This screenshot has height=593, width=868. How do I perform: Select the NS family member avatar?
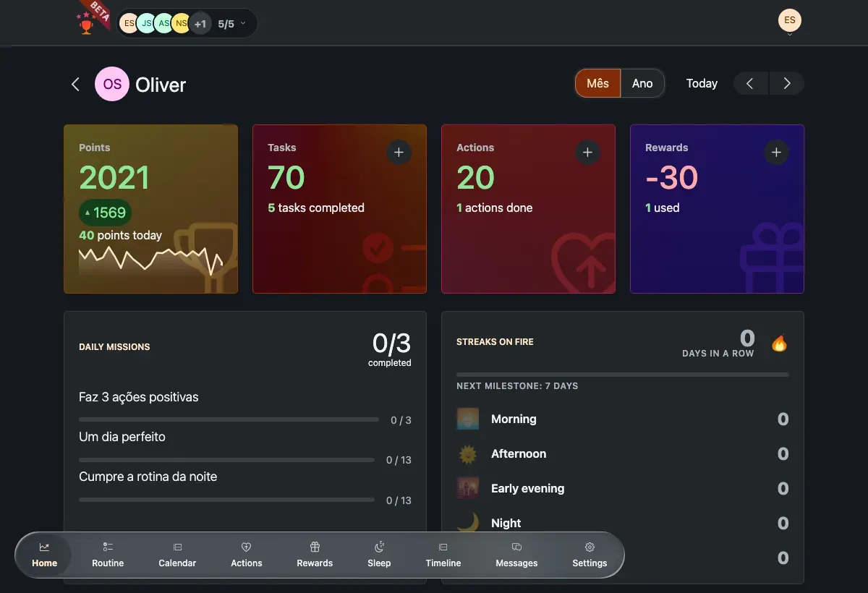(181, 24)
